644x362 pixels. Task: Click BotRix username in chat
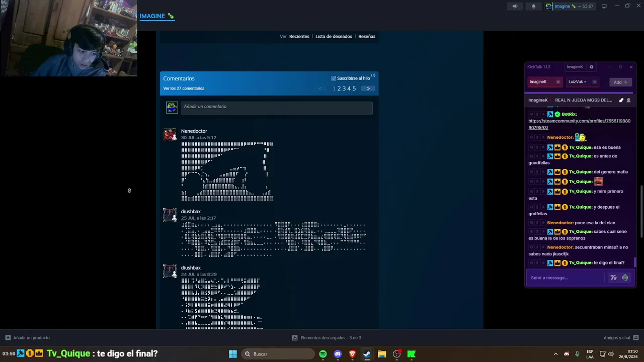[x=569, y=114]
